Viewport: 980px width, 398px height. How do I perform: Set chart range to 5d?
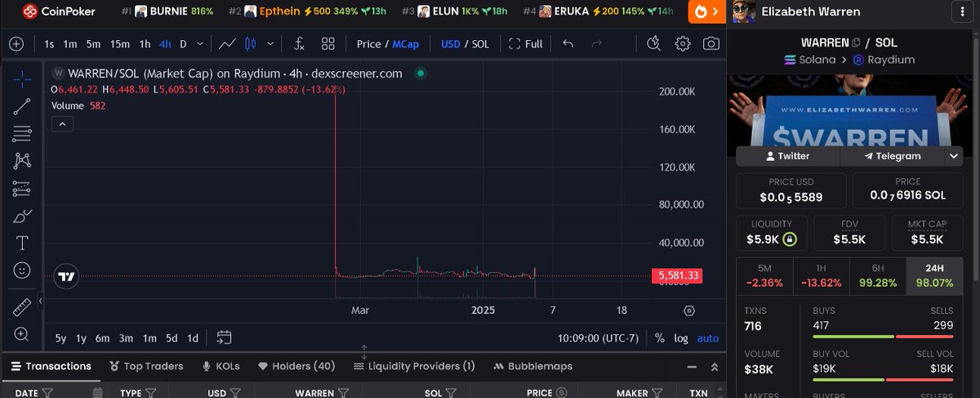point(171,338)
